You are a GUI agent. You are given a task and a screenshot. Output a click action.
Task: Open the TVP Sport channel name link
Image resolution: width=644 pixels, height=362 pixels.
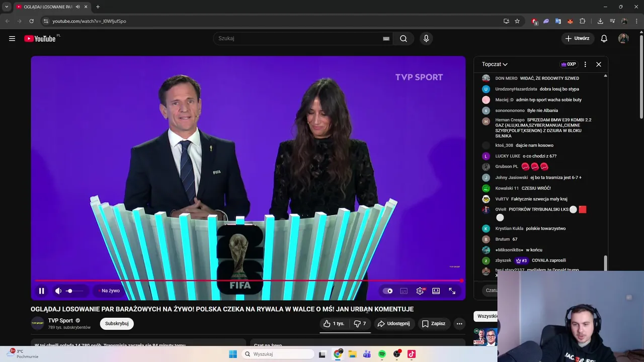[x=60, y=321]
